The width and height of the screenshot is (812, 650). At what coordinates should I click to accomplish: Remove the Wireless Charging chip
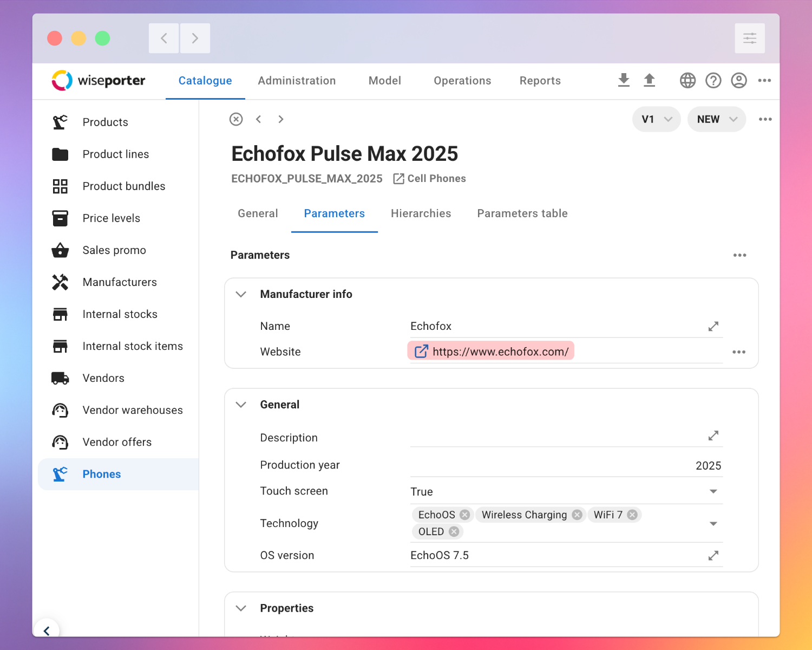tap(577, 515)
